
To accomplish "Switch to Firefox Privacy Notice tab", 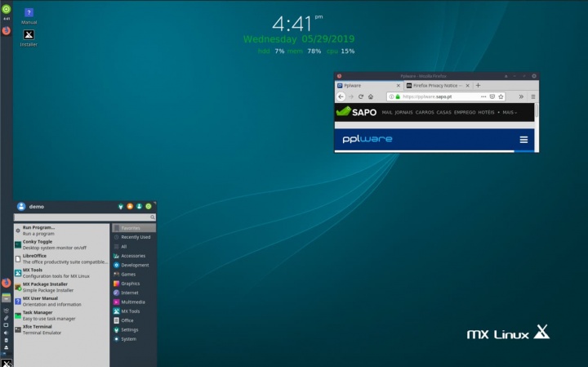I will pyautogui.click(x=435, y=85).
